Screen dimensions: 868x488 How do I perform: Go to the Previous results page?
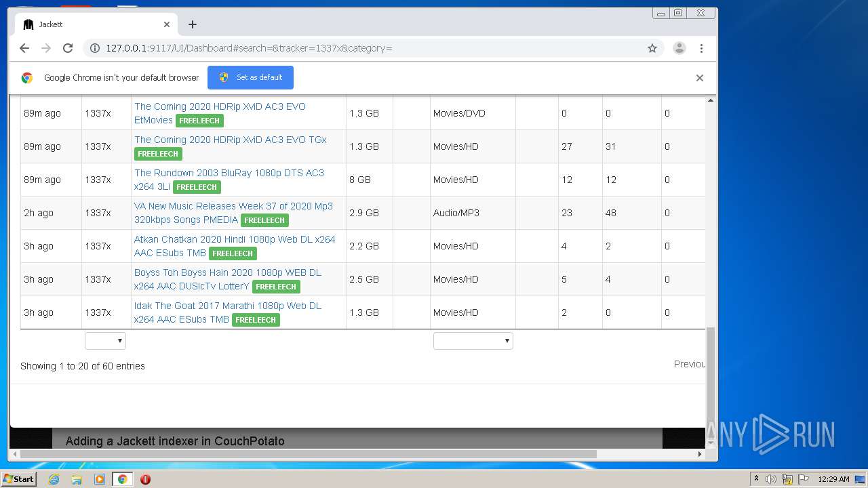[690, 364]
